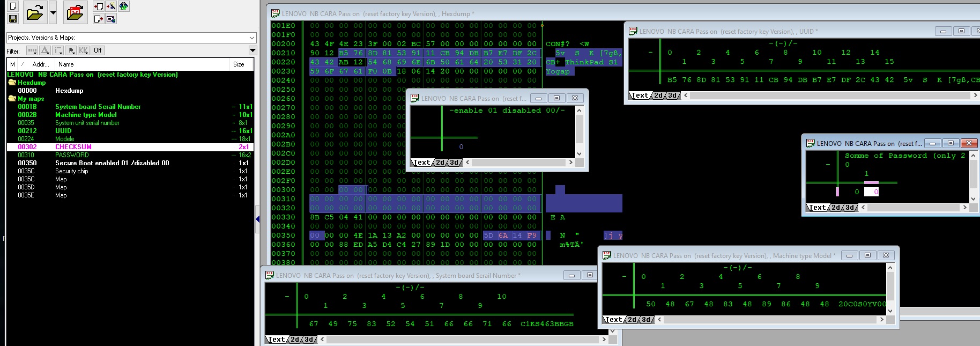The height and width of the screenshot is (346, 980).
Task: Switch UUID window to 2d tab
Action: coord(658,95)
